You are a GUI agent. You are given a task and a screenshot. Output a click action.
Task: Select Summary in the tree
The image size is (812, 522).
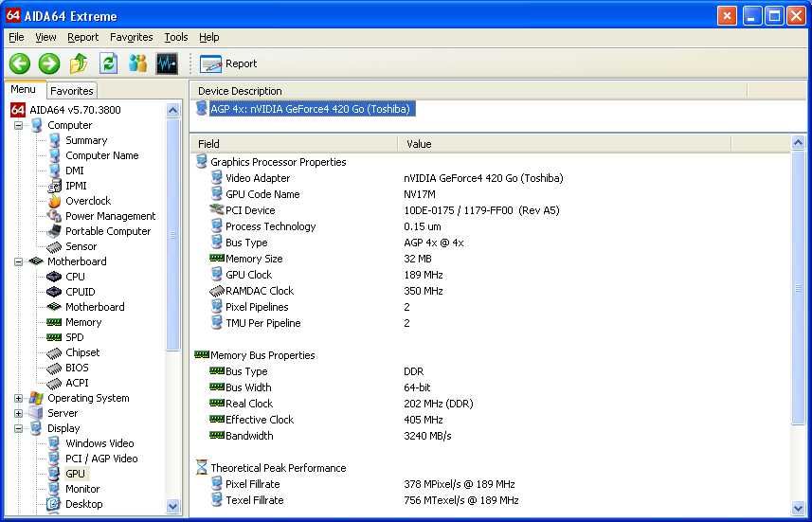[86, 140]
